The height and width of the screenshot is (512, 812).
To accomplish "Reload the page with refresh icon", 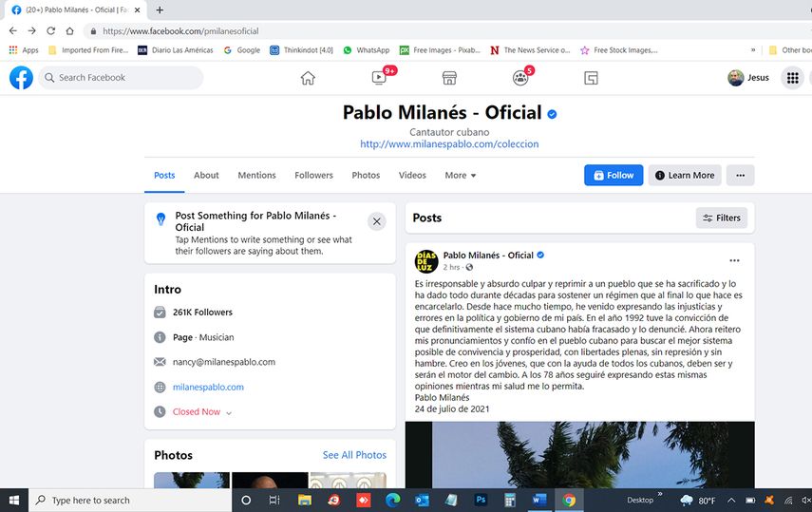I will [50, 31].
